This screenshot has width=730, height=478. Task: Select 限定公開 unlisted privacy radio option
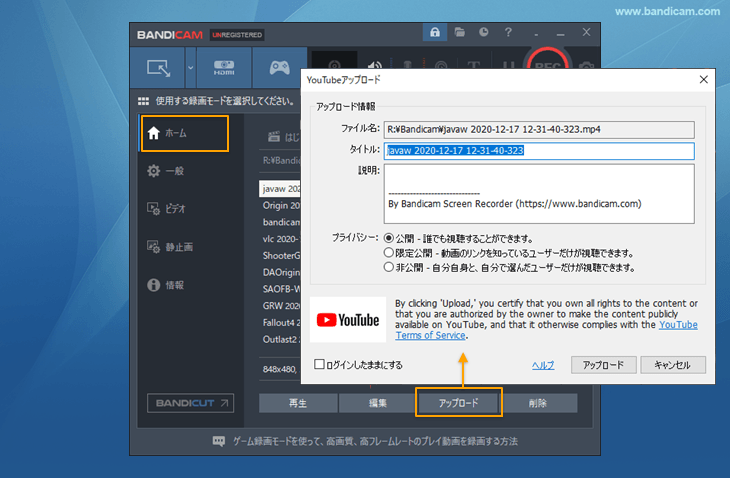[x=389, y=253]
